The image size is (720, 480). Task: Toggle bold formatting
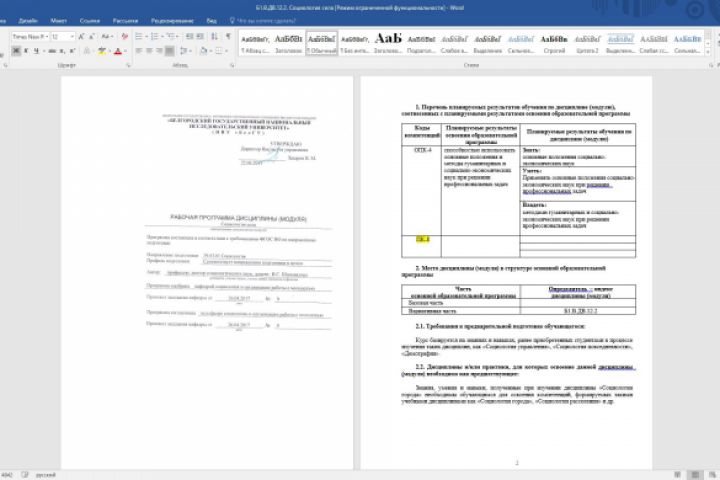coord(16,51)
